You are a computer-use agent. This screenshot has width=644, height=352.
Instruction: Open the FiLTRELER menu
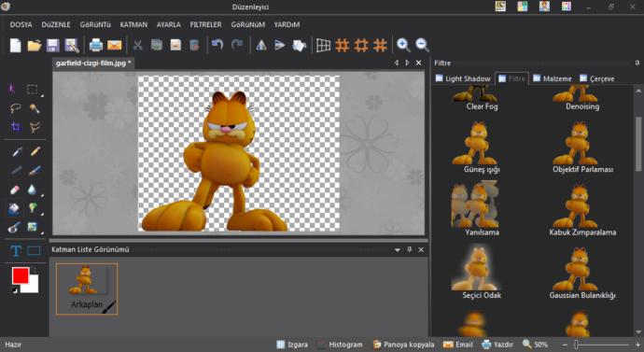pyautogui.click(x=205, y=24)
